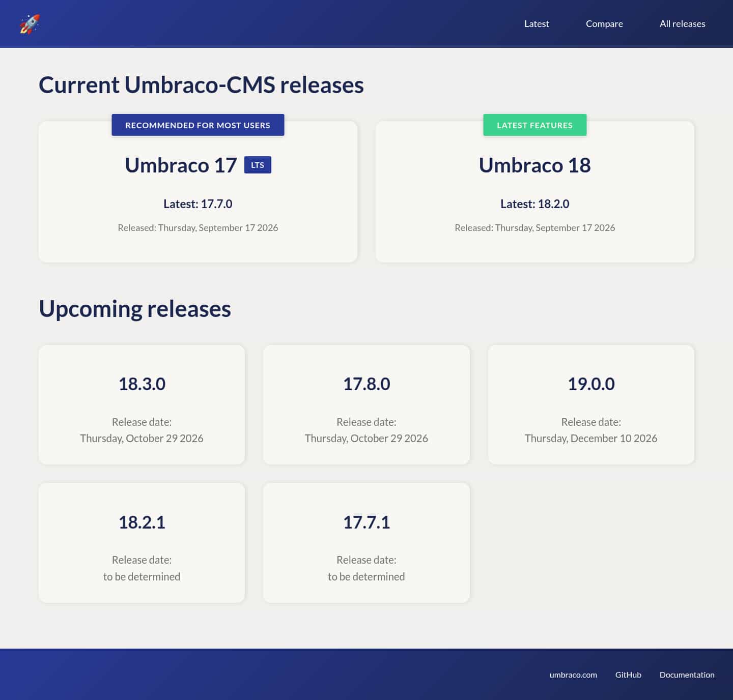Click the Current Umbraco-CMS releases heading
This screenshot has width=733, height=700.
click(201, 85)
